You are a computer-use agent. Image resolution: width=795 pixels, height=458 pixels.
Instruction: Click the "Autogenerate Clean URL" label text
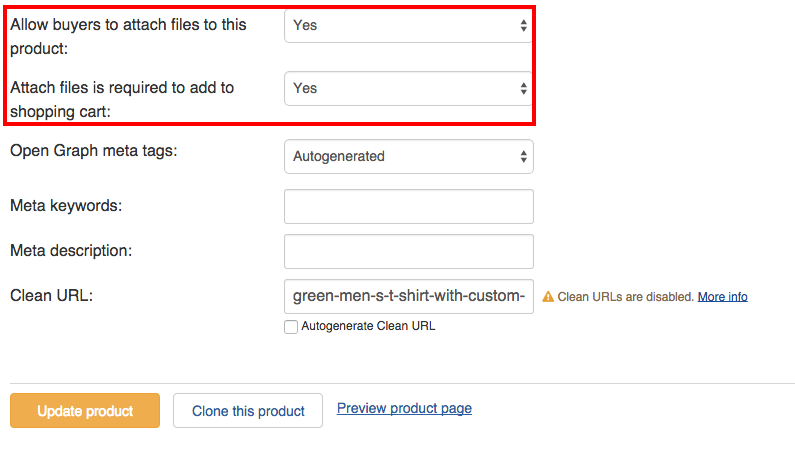coord(368,326)
